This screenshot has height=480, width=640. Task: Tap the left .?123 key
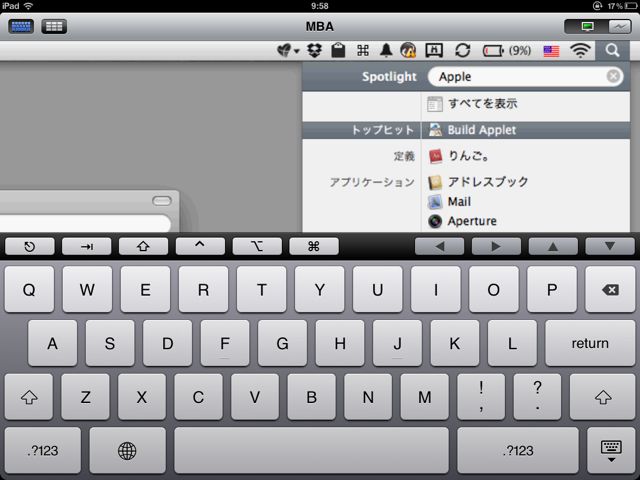[42, 451]
